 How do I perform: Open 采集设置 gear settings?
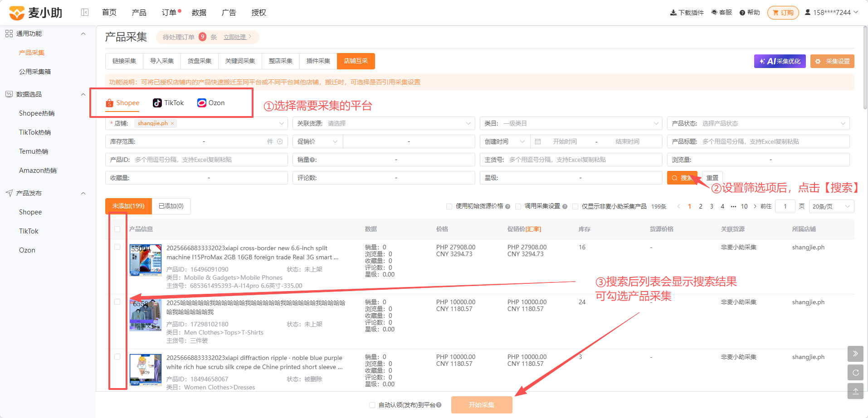click(x=832, y=61)
